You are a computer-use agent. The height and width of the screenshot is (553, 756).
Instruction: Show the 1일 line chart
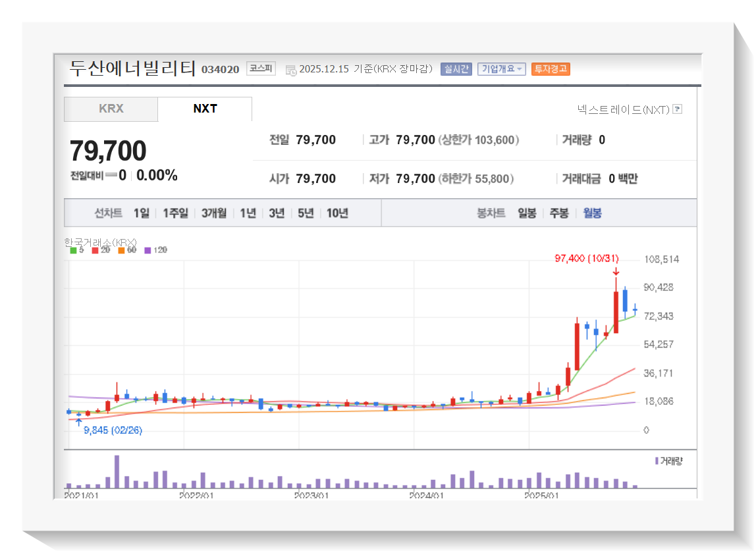click(x=142, y=213)
